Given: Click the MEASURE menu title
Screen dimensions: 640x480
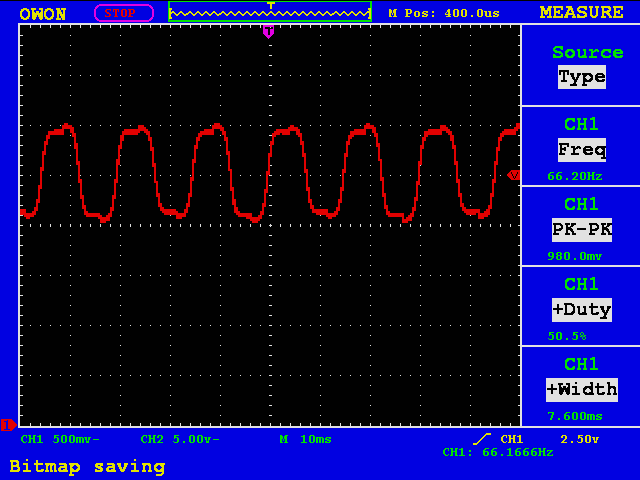Looking at the screenshot, I should point(582,12).
